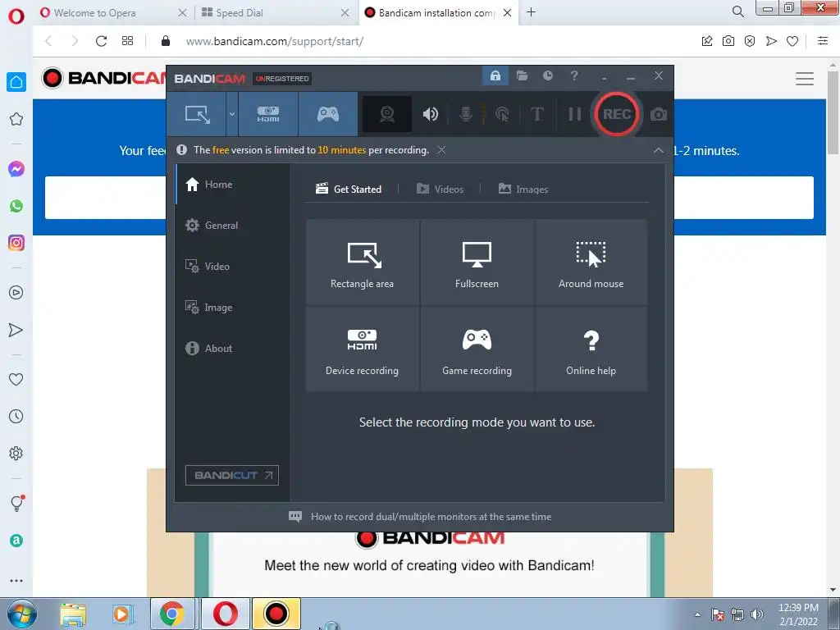Open Chrome from the taskbar
Image resolution: width=840 pixels, height=630 pixels.
coord(172,614)
